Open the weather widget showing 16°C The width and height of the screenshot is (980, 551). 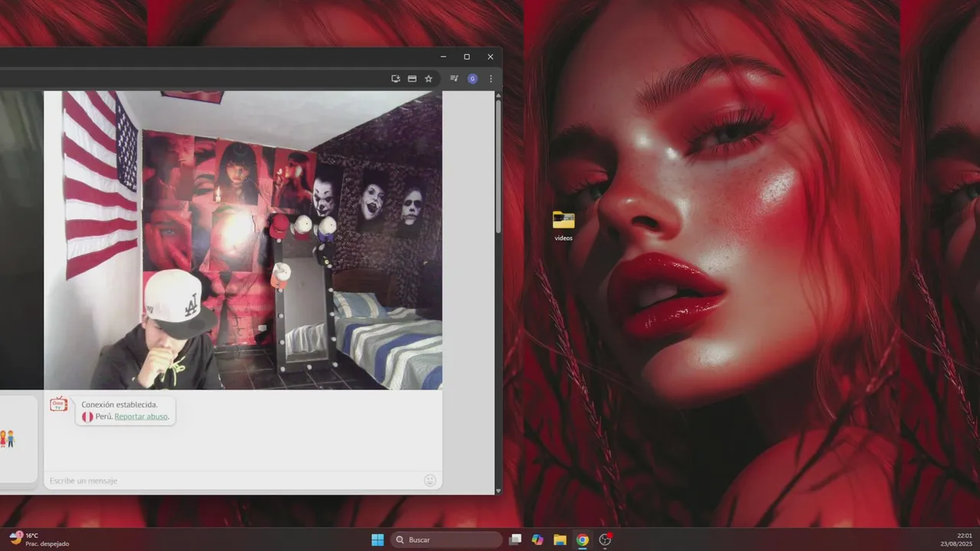coord(39,540)
